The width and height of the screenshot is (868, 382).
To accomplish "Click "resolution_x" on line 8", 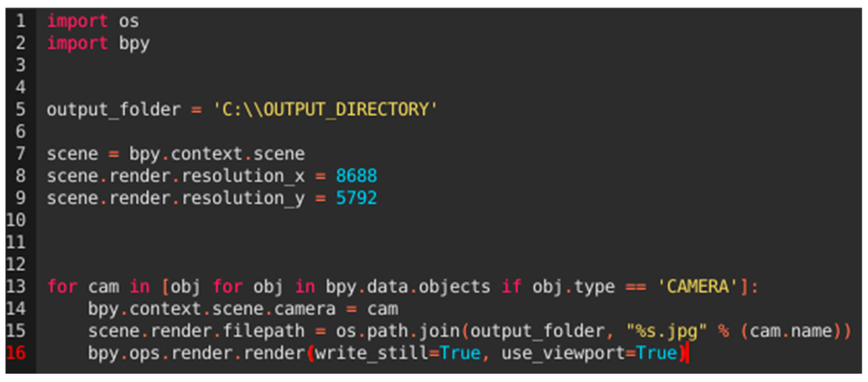I will point(243,176).
